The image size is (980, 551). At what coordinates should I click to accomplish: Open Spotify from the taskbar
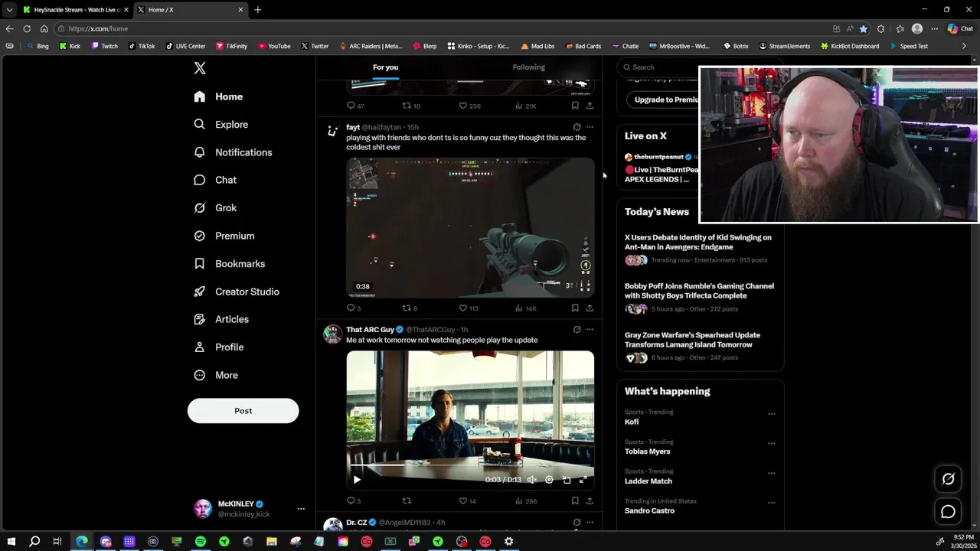pyautogui.click(x=201, y=542)
